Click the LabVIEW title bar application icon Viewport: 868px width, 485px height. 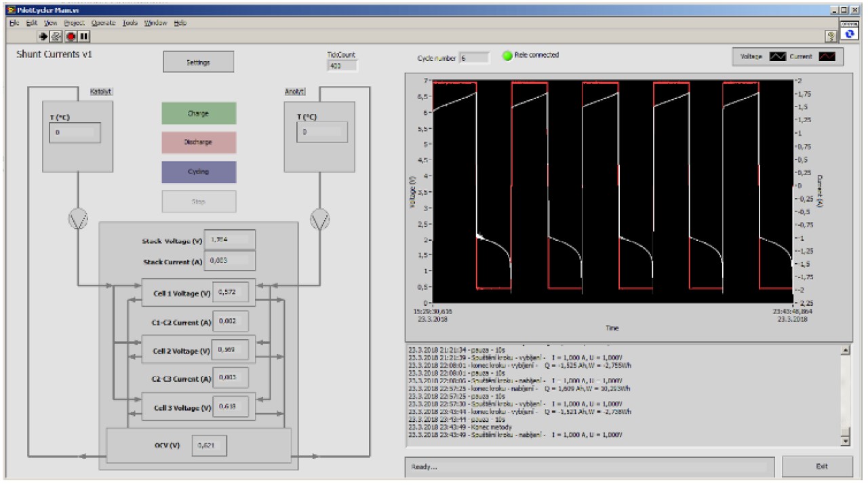pyautogui.click(x=10, y=10)
